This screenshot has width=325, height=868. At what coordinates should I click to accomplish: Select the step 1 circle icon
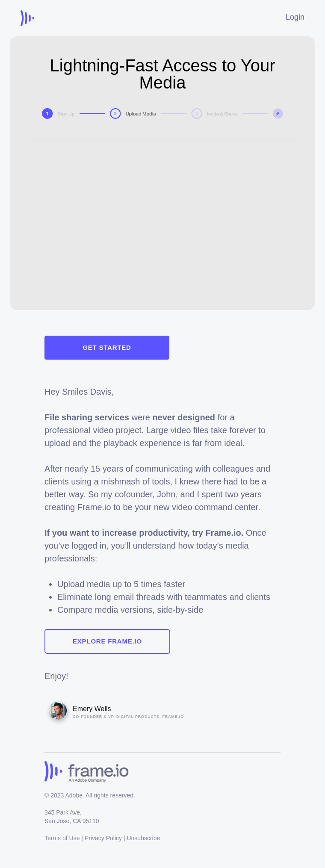pos(47,114)
